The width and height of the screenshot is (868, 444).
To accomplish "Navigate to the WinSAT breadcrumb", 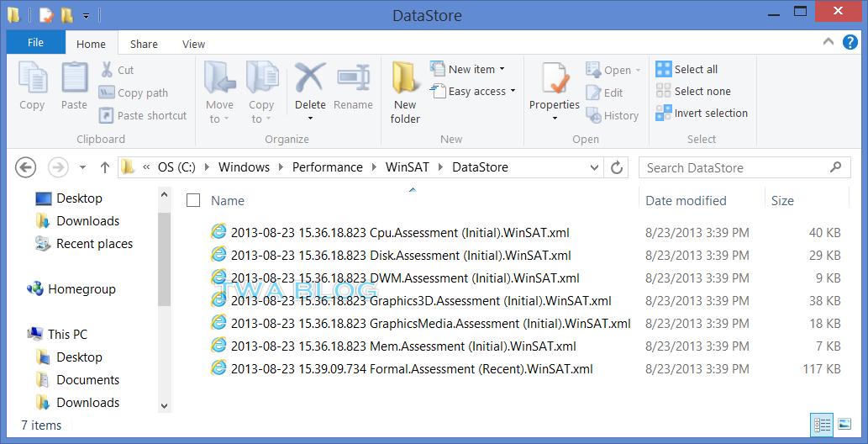I will pyautogui.click(x=408, y=167).
